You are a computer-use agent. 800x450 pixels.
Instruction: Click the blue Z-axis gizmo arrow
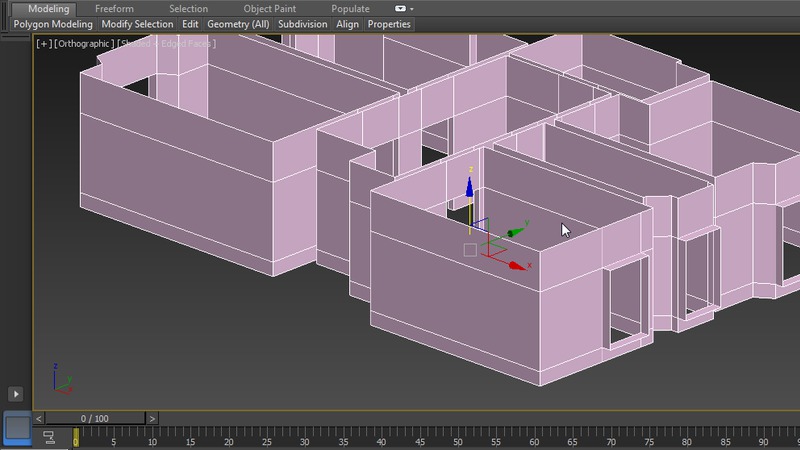(x=470, y=186)
